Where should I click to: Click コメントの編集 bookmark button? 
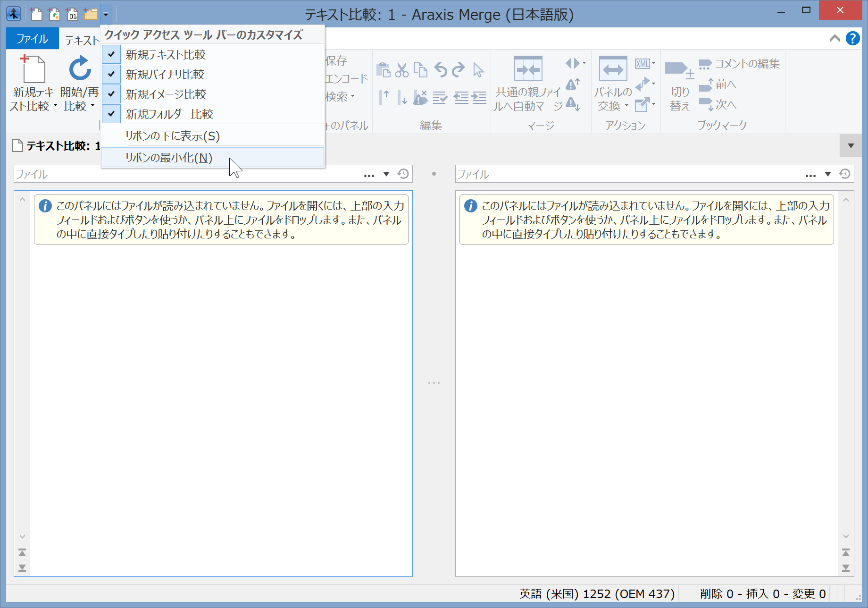[740, 64]
